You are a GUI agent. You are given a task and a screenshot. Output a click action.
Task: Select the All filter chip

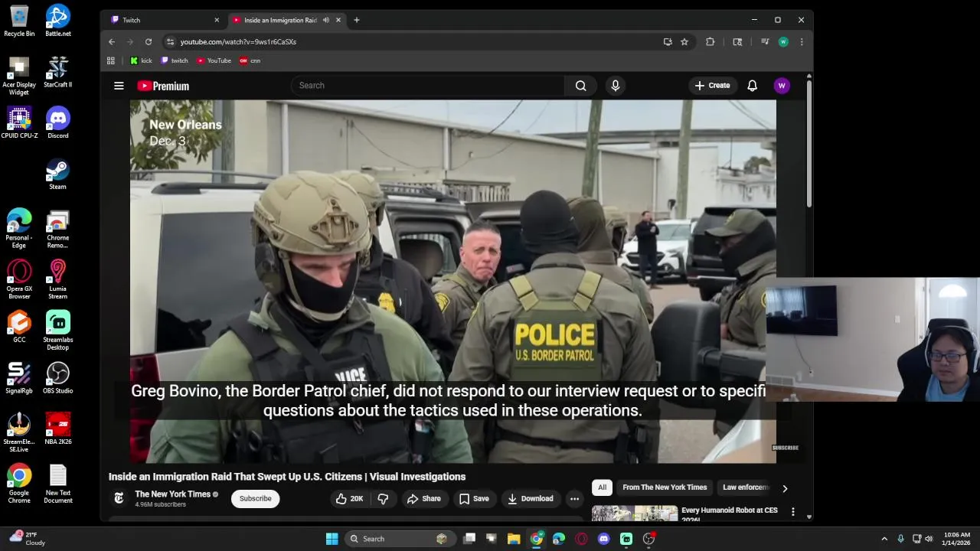click(x=603, y=487)
